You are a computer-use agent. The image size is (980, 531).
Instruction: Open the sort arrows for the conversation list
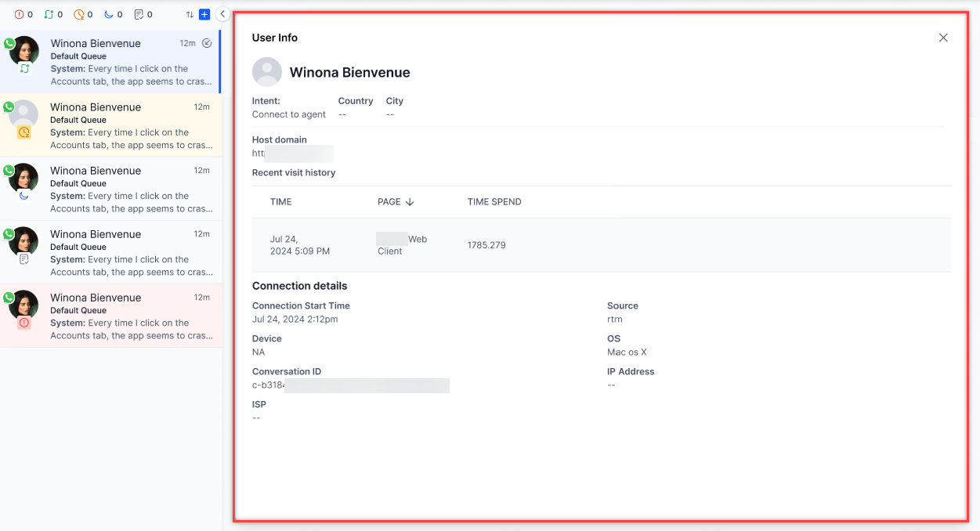[x=190, y=14]
